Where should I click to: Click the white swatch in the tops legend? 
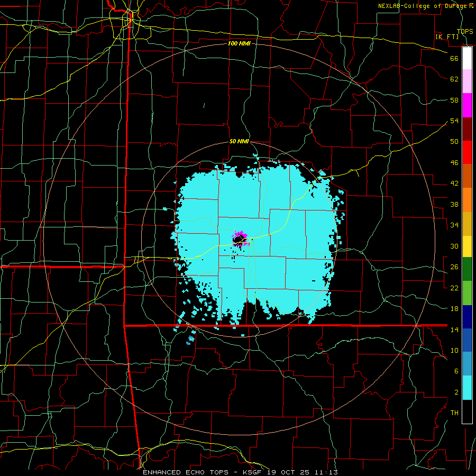(467, 58)
